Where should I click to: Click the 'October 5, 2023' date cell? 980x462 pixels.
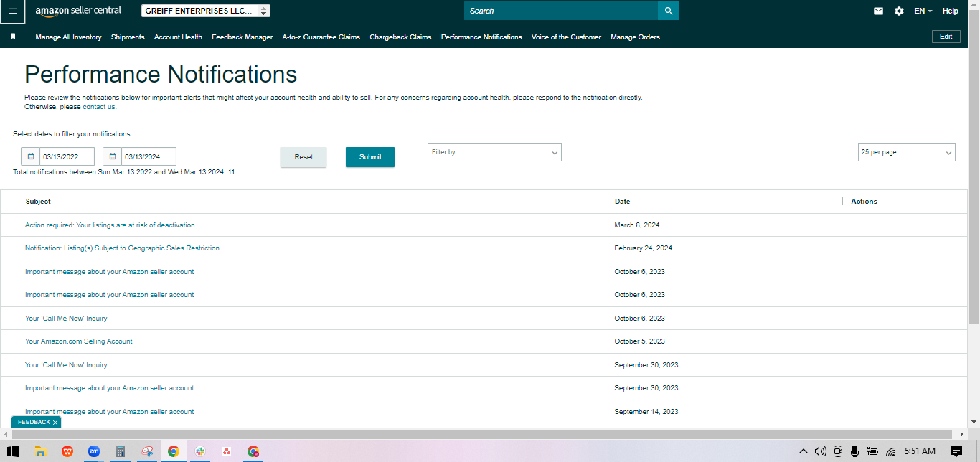[640, 341]
